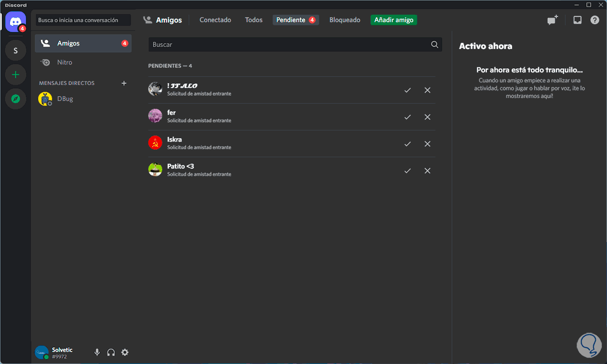
Task: Open Explore Public Servers compass icon
Action: (16, 99)
